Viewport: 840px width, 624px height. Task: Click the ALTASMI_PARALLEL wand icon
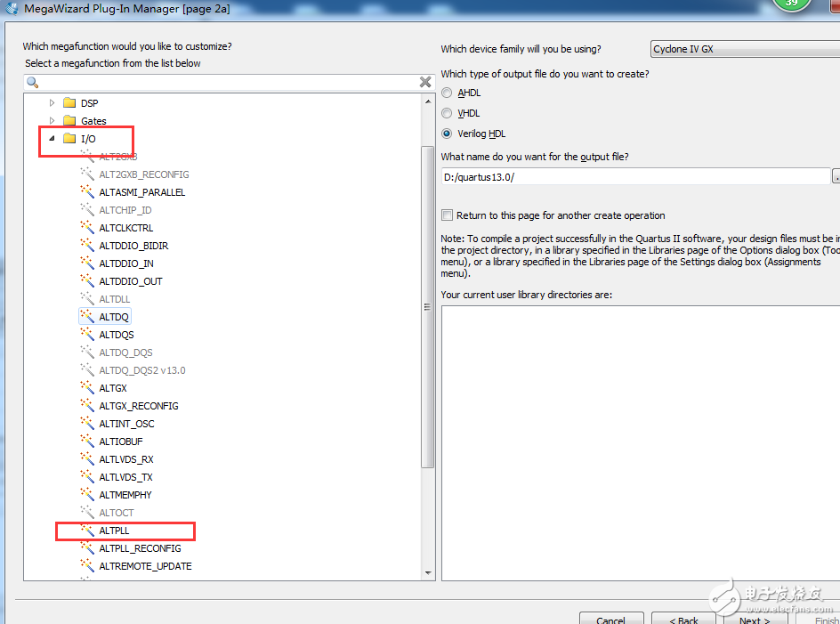click(87, 191)
